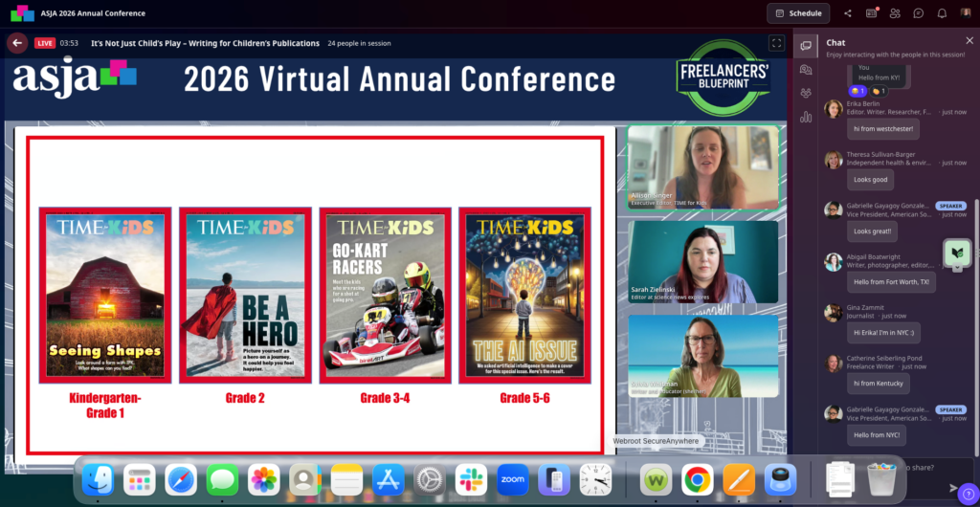Click the 'Looks good' chat message
Image resolution: width=980 pixels, height=507 pixels.
870,180
